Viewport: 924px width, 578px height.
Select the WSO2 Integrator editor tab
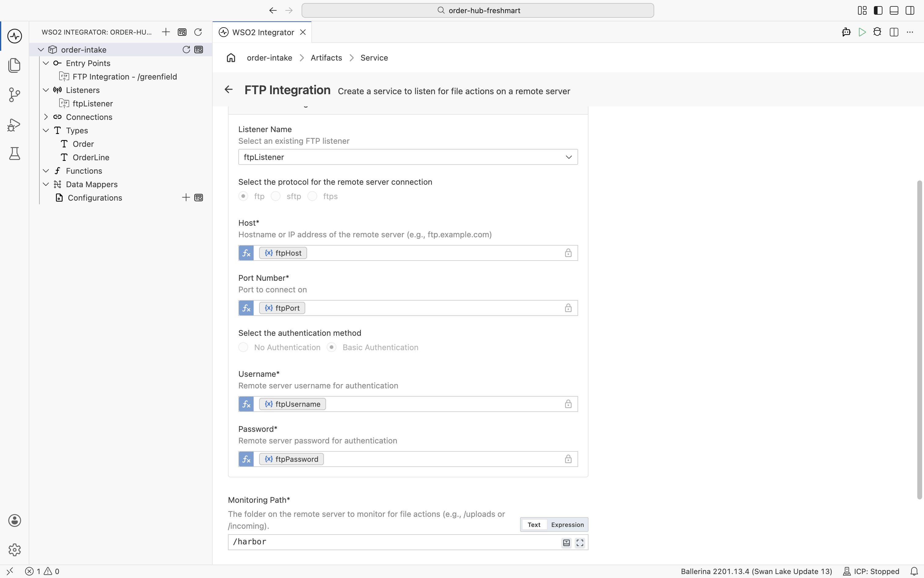262,32
